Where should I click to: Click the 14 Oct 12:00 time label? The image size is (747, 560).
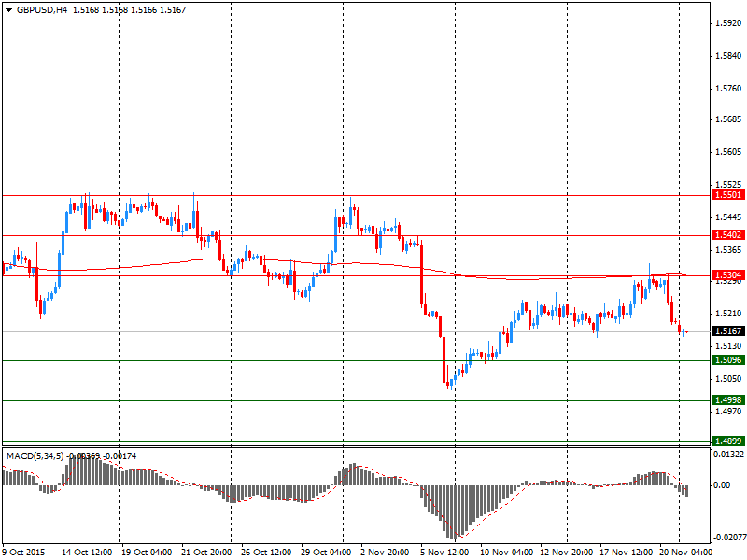point(87,553)
